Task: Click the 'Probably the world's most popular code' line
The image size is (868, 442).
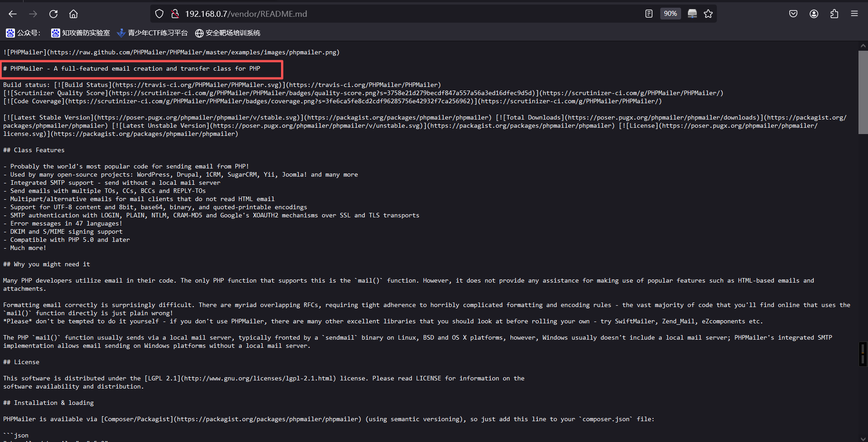Action: point(126,167)
